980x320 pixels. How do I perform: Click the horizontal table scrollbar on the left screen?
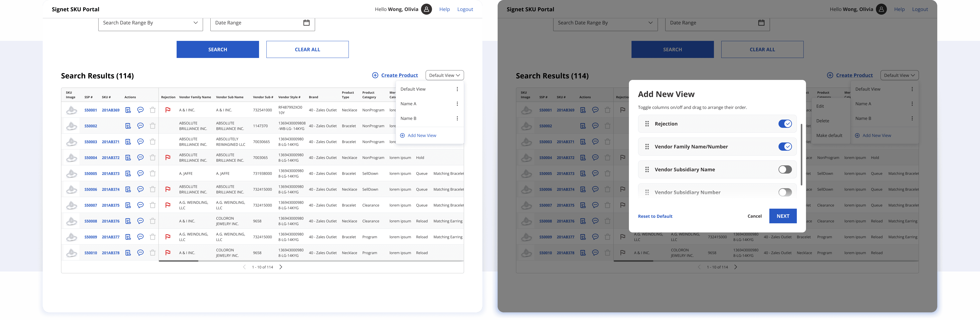pos(178,261)
